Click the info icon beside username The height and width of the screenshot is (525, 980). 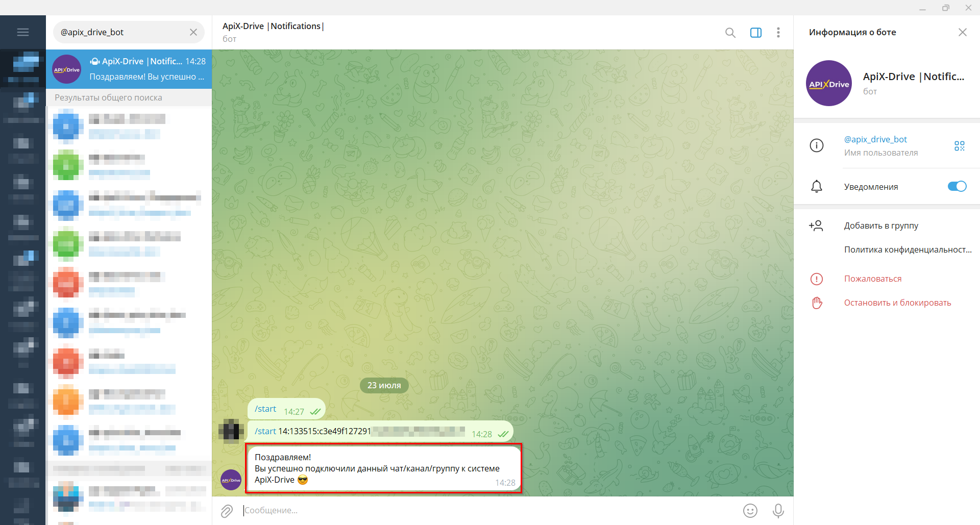click(817, 145)
